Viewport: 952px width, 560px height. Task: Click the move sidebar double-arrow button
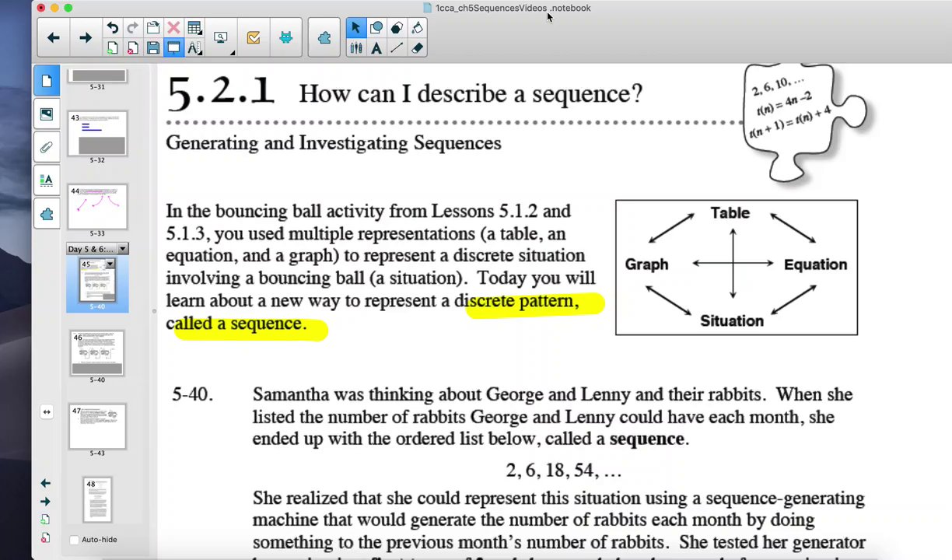tap(47, 411)
